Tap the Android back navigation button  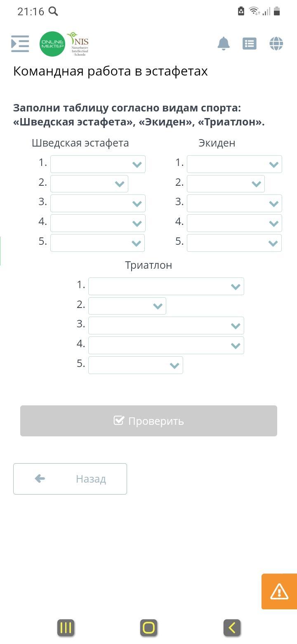232,628
